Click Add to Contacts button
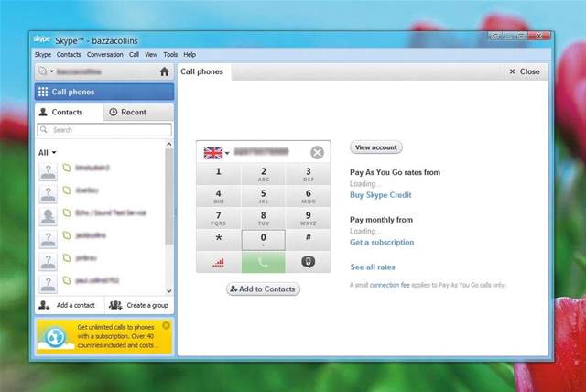Viewport: 586px width, 392px height. 263,289
